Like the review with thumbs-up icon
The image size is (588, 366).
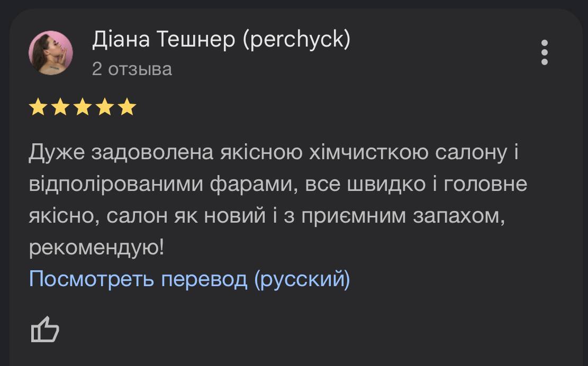tap(44, 330)
